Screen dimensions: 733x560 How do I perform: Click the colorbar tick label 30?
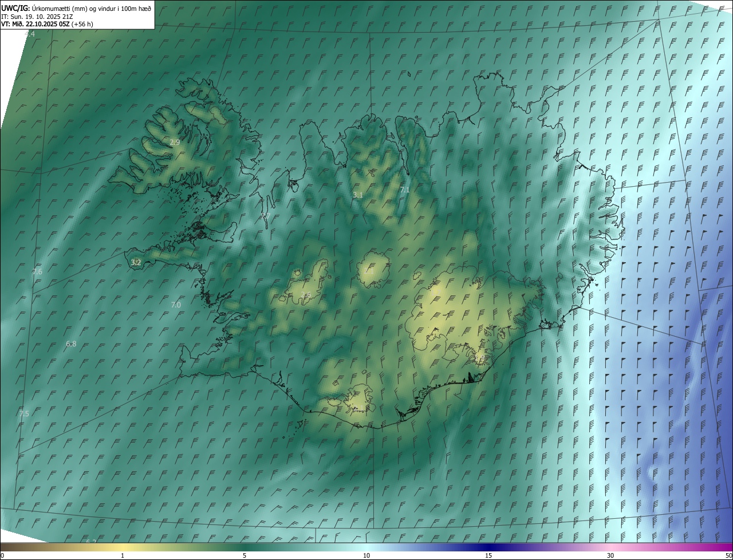coord(610,555)
